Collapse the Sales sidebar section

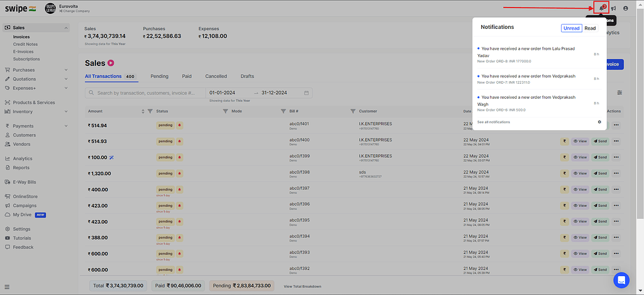(66, 28)
